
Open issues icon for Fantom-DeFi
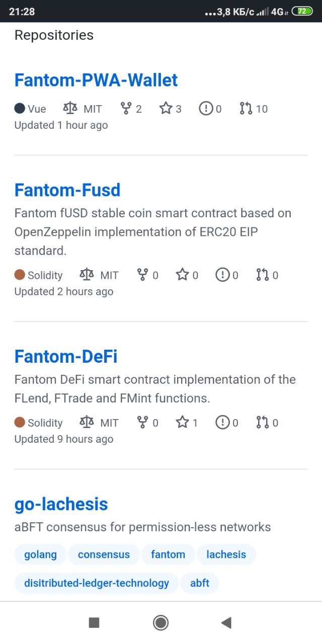222,422
